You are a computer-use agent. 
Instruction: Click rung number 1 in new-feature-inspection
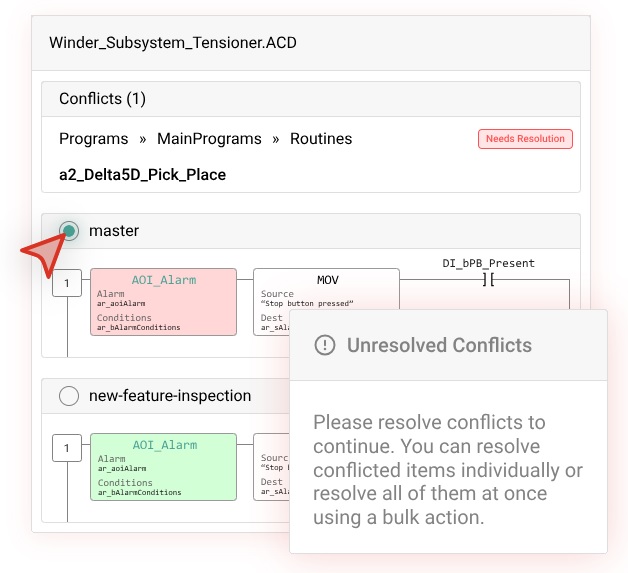[x=67, y=448]
